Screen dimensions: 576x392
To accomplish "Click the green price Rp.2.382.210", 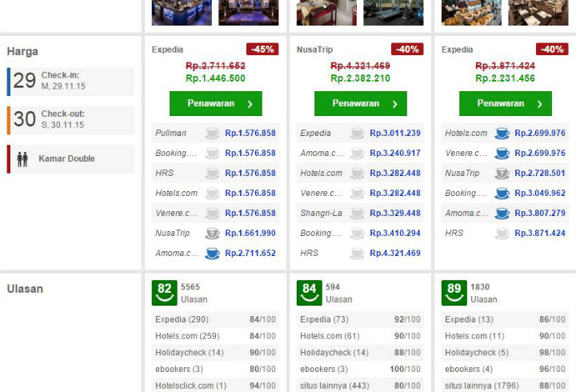I will click(x=360, y=78).
